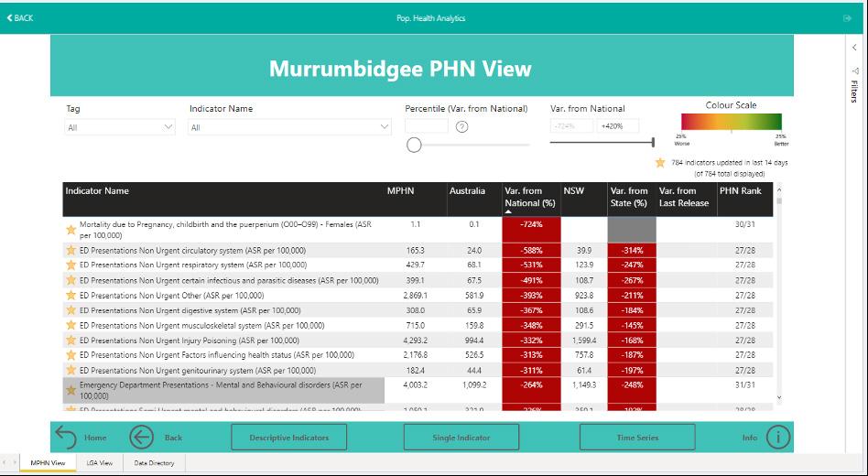Open the Filters pane funnel icon

[x=855, y=70]
